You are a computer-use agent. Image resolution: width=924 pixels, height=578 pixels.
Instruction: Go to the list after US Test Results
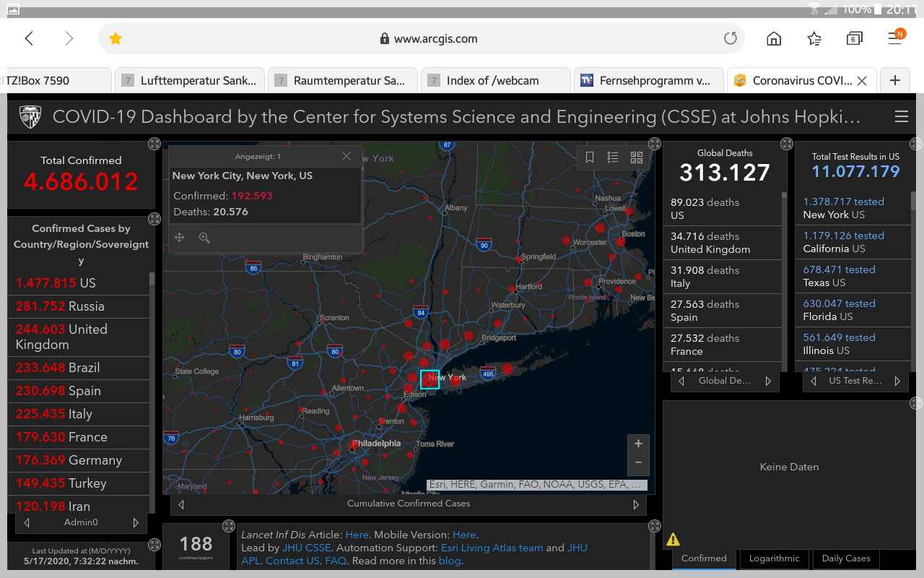[x=897, y=381]
